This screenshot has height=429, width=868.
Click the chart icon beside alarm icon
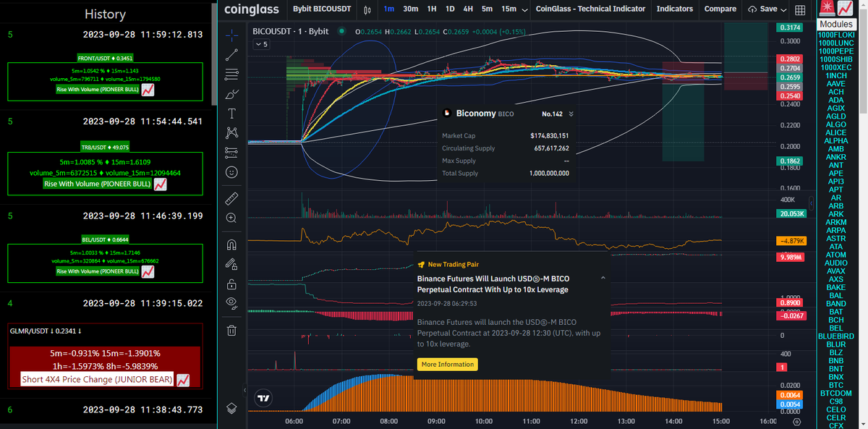point(843,9)
